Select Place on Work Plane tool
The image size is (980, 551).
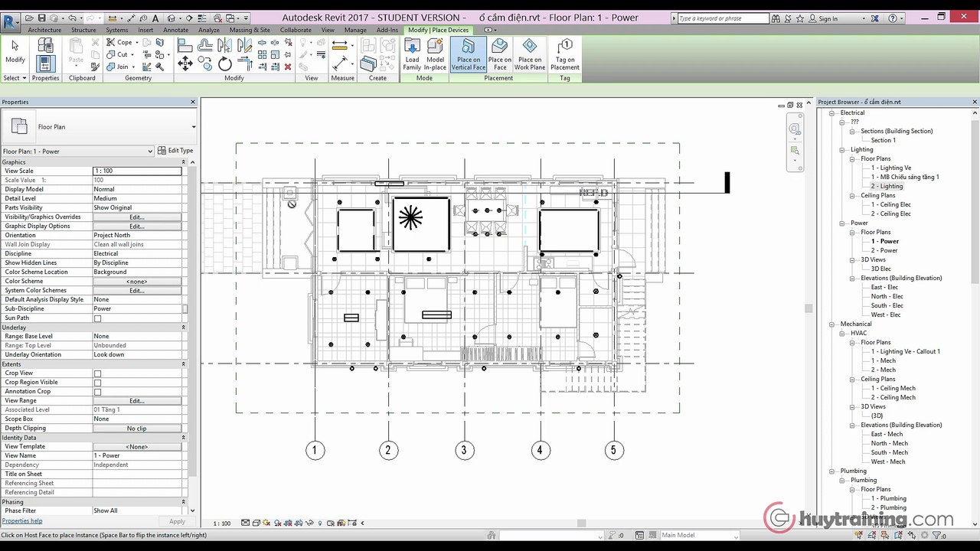click(x=530, y=54)
